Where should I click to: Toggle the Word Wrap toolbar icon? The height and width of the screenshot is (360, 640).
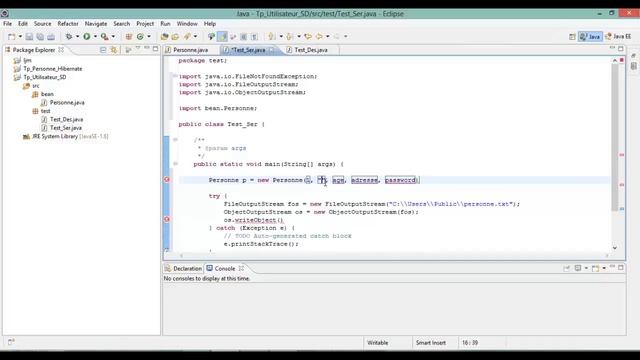[x=233, y=37]
